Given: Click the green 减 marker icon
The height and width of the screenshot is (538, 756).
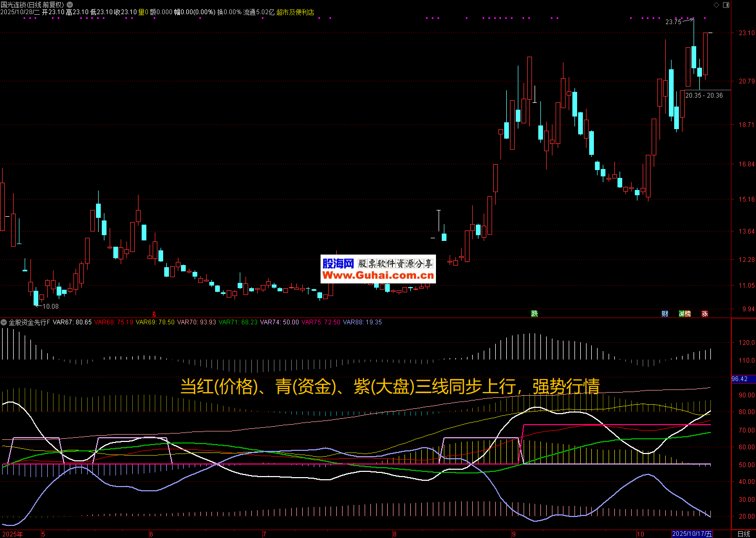Looking at the screenshot, I should [x=682, y=314].
